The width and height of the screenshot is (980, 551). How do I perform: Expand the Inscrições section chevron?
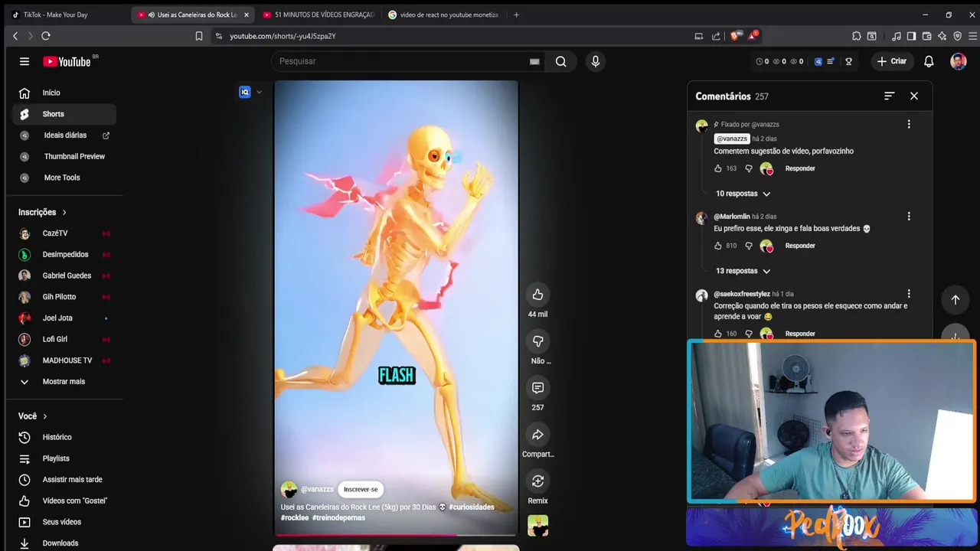(64, 213)
